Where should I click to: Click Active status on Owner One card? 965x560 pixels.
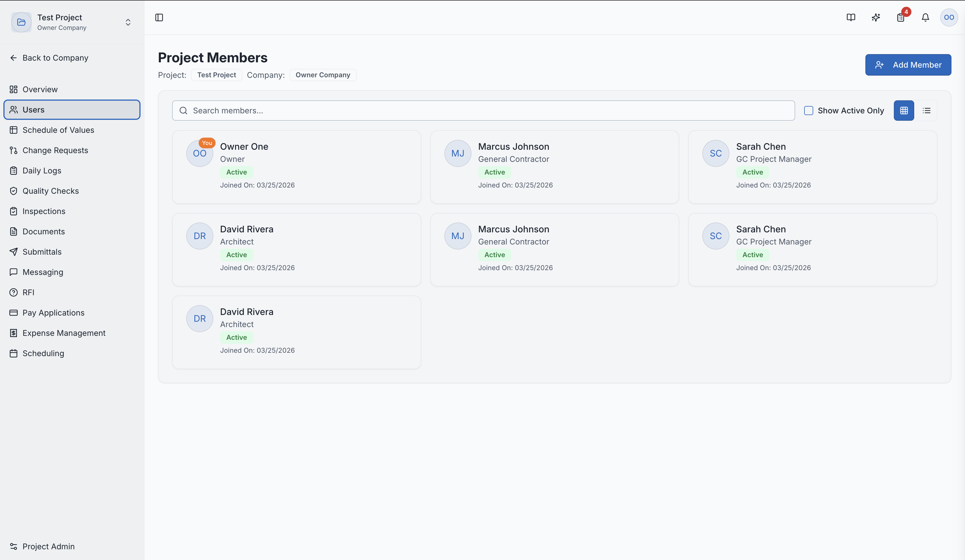click(x=236, y=172)
